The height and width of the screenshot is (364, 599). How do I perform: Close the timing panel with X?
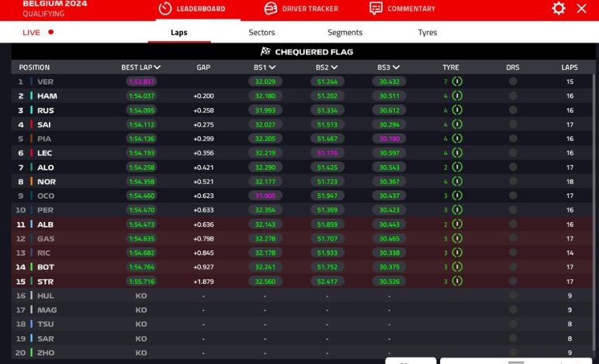[582, 9]
